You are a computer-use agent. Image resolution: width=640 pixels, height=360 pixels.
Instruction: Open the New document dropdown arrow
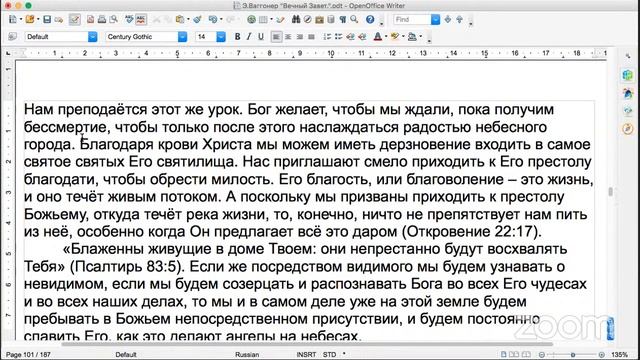20,19
